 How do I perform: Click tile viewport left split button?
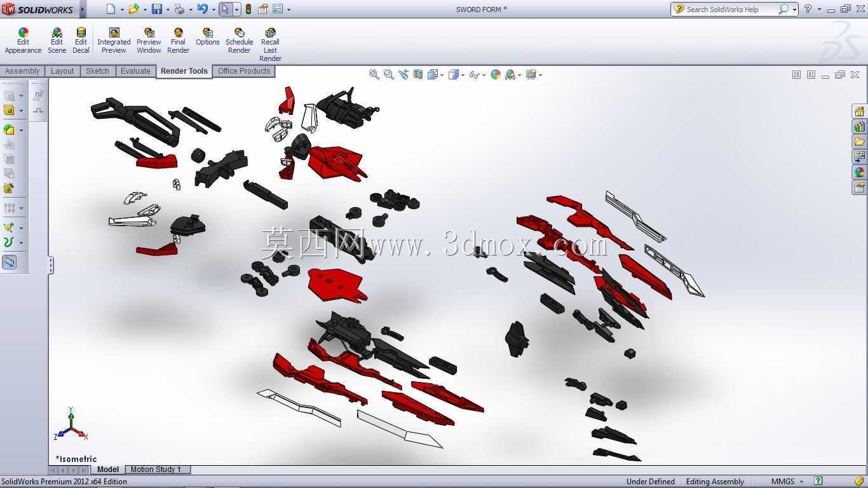point(796,74)
